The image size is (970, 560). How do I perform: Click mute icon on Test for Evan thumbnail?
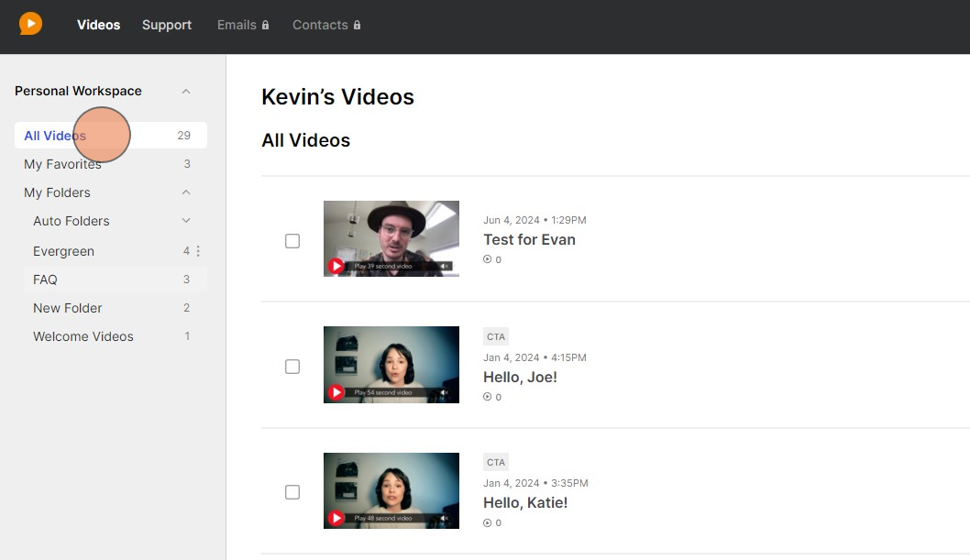(444, 267)
